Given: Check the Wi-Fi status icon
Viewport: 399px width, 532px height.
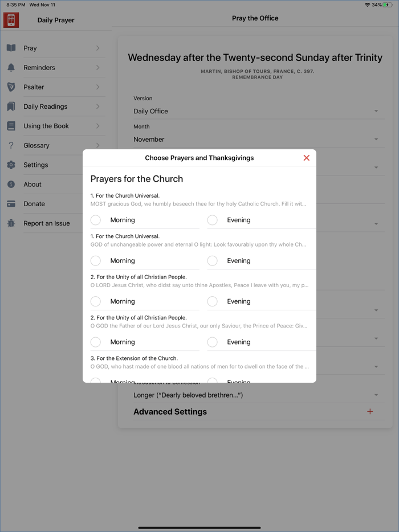Looking at the screenshot, I should pyautogui.click(x=367, y=5).
